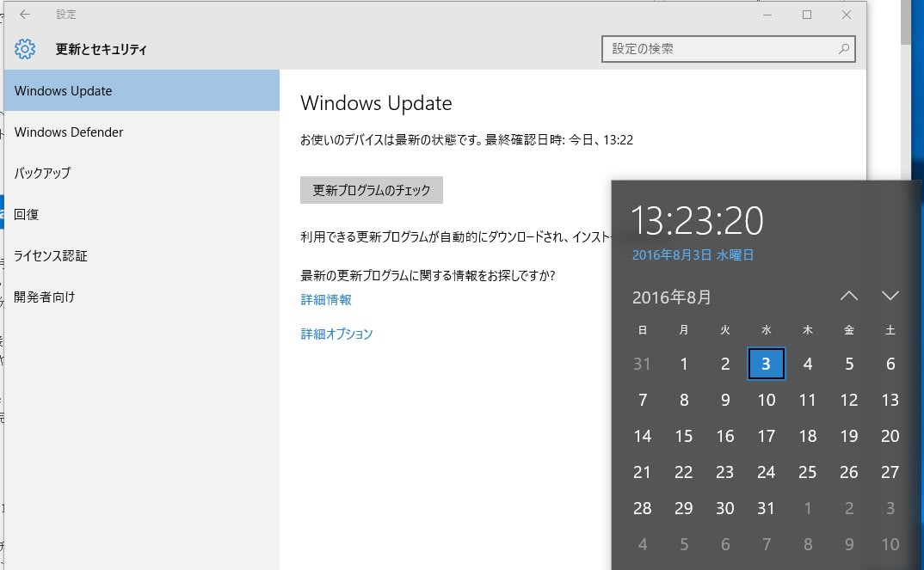Click the magnifier icon in the search box
924x570 pixels.
844,49
